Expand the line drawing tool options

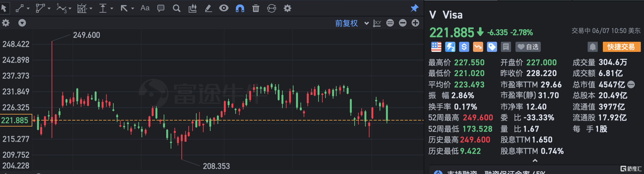click(x=28, y=9)
